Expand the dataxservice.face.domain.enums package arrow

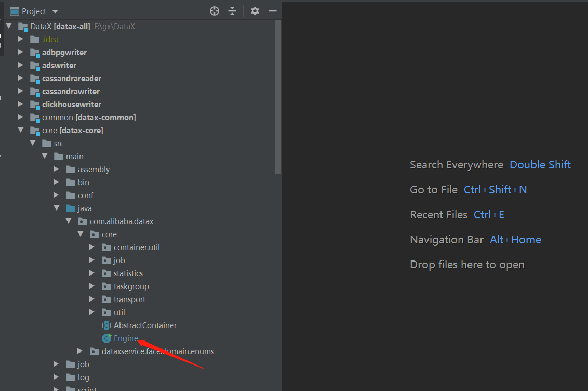pos(80,351)
